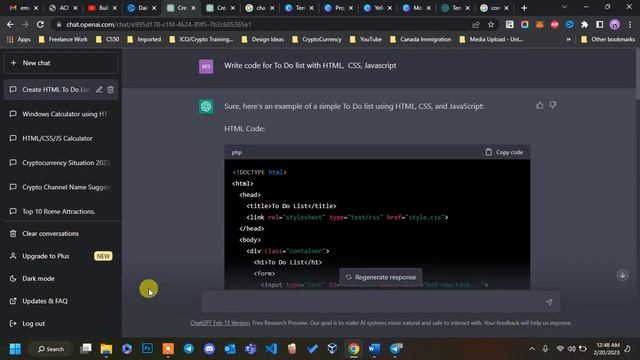Click the browser forward arrow
640x360 pixels.
point(25,24)
